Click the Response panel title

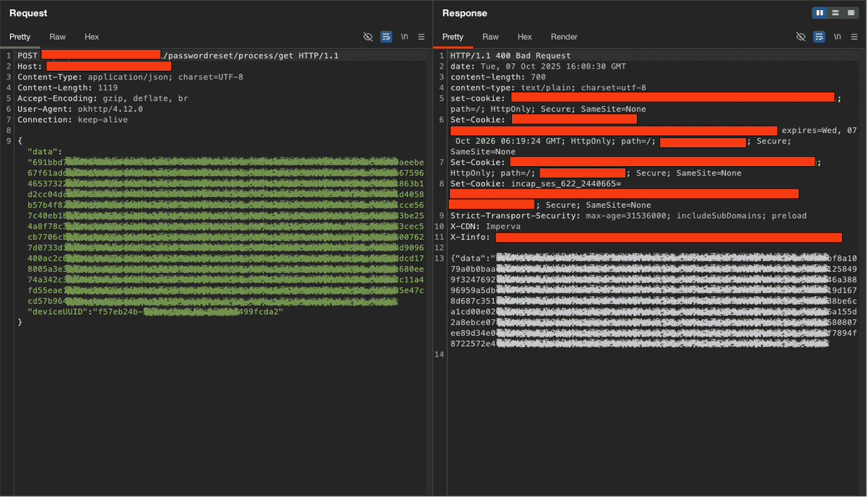click(465, 13)
